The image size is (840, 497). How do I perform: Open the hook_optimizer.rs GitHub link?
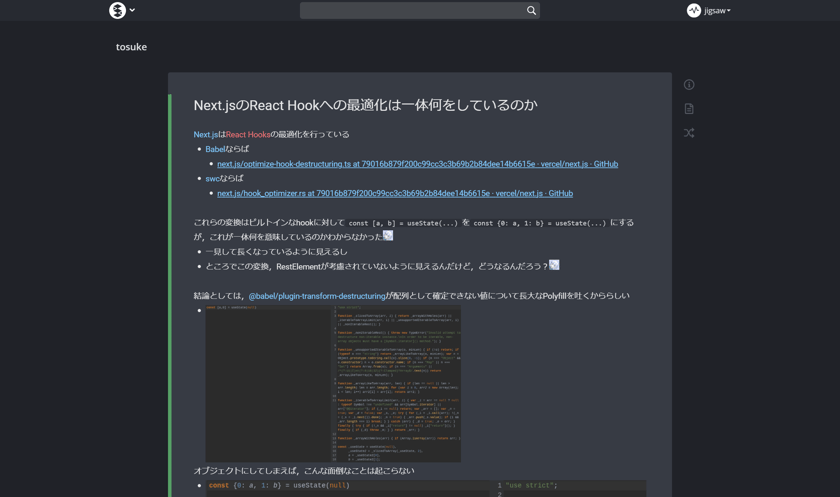coord(395,193)
